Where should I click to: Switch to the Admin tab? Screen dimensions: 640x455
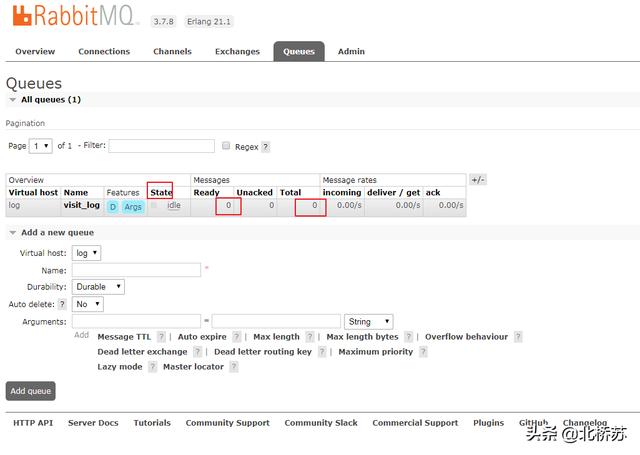tap(351, 51)
